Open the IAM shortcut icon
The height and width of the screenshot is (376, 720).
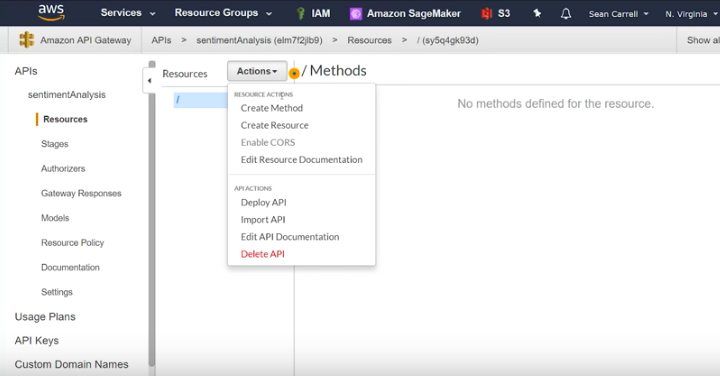301,13
